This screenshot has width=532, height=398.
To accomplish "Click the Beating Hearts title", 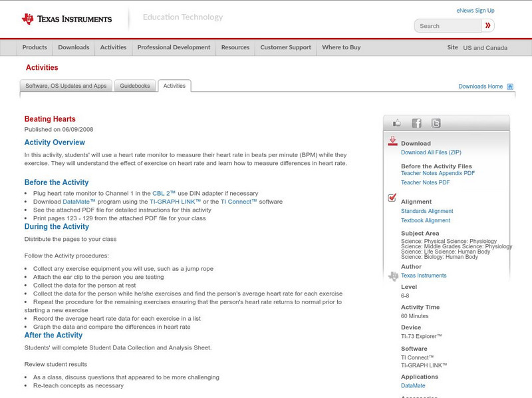I will pyautogui.click(x=50, y=119).
